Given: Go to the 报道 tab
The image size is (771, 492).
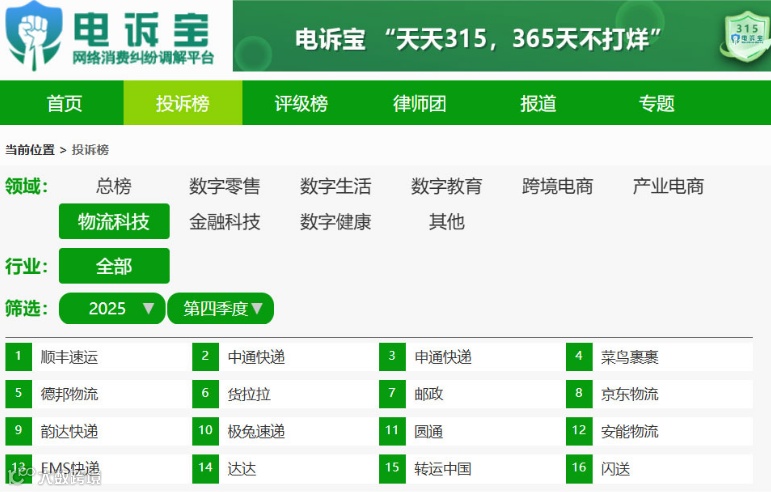Looking at the screenshot, I should 538,103.
